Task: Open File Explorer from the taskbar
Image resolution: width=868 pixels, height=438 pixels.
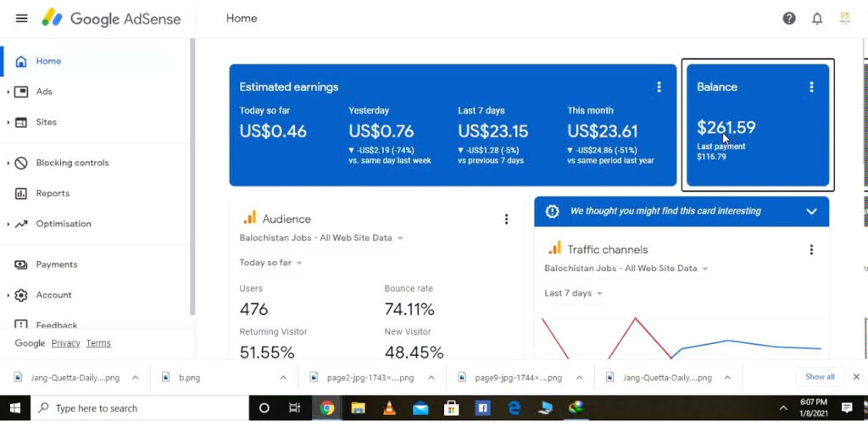Action: click(x=359, y=408)
